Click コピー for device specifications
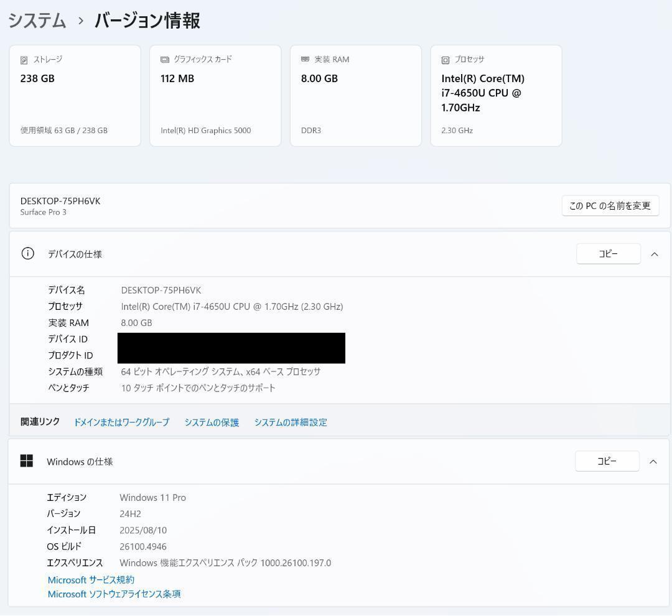The image size is (672, 616). point(608,254)
